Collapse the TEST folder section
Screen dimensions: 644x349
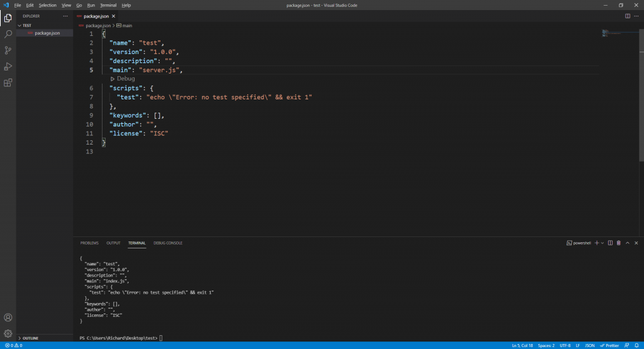tap(45, 25)
